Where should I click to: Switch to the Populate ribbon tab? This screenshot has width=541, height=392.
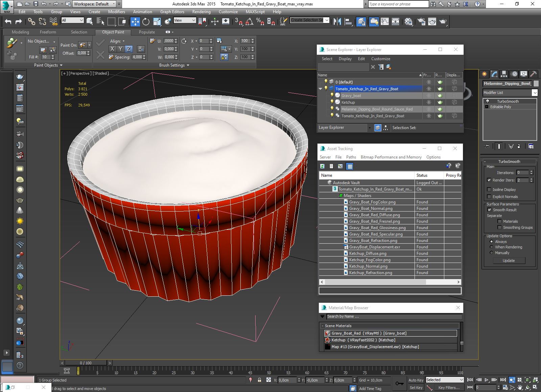pyautogui.click(x=147, y=32)
